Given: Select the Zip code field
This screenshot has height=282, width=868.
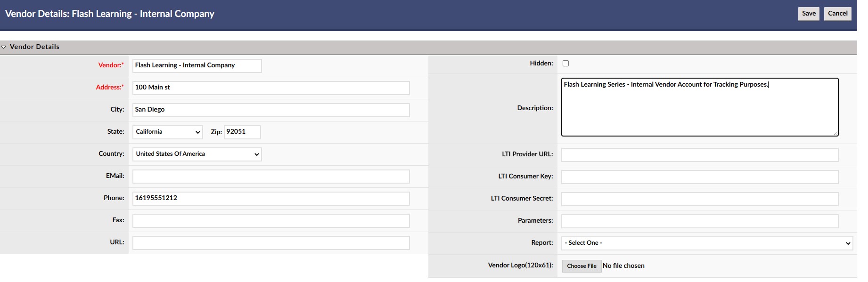Looking at the screenshot, I should tap(242, 132).
